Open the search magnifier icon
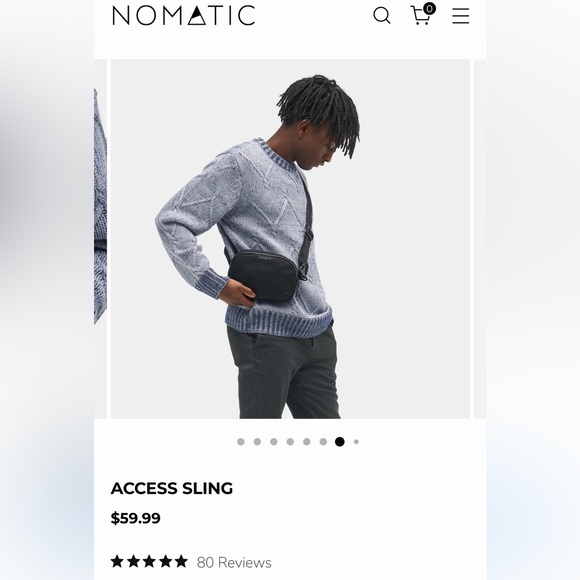 tap(381, 16)
